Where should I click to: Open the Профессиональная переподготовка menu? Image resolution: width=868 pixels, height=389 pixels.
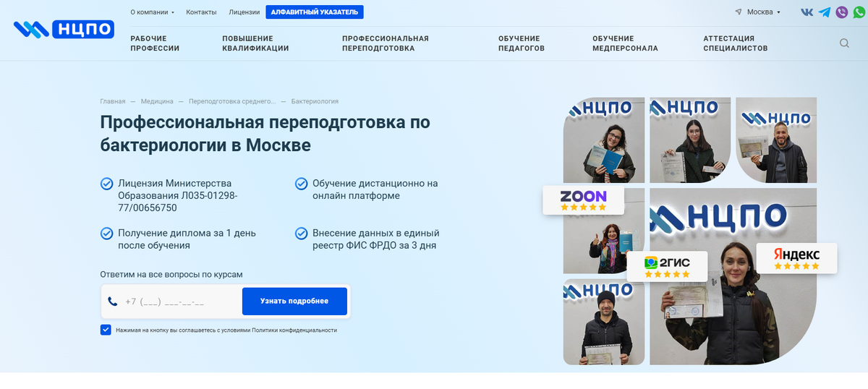tap(386, 43)
